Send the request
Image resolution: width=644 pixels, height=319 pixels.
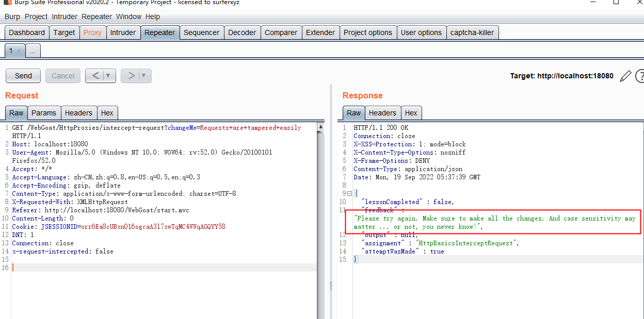click(x=23, y=76)
